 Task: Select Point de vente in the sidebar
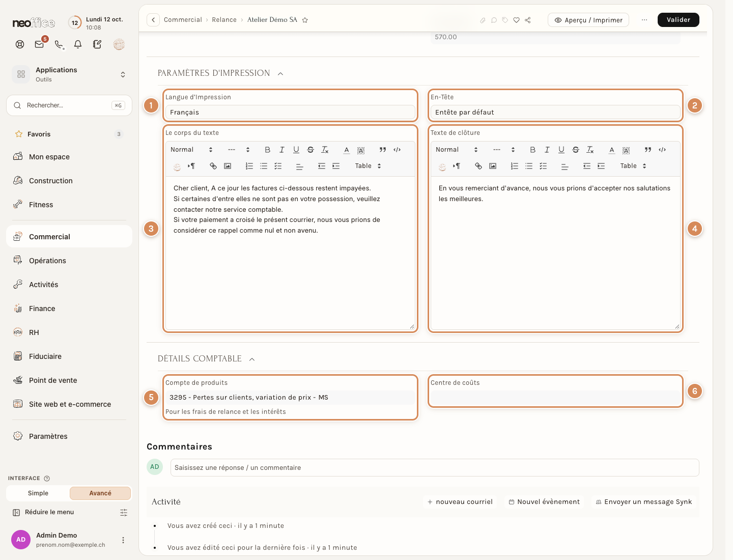(x=69, y=380)
